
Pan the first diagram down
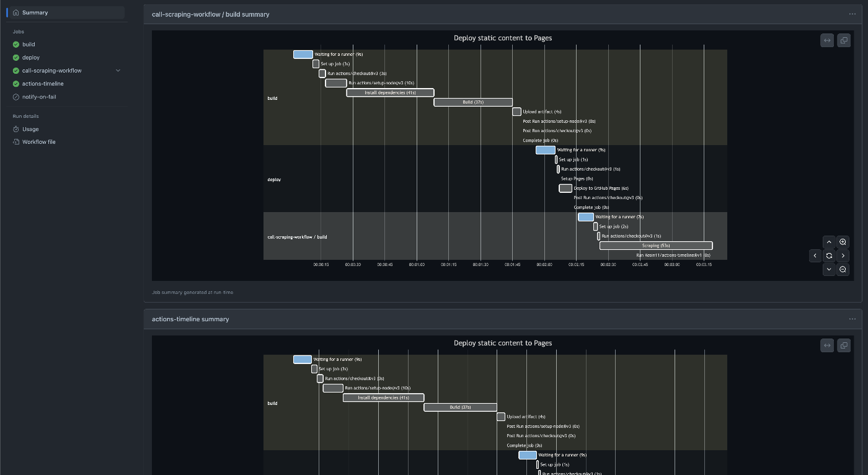coord(829,269)
